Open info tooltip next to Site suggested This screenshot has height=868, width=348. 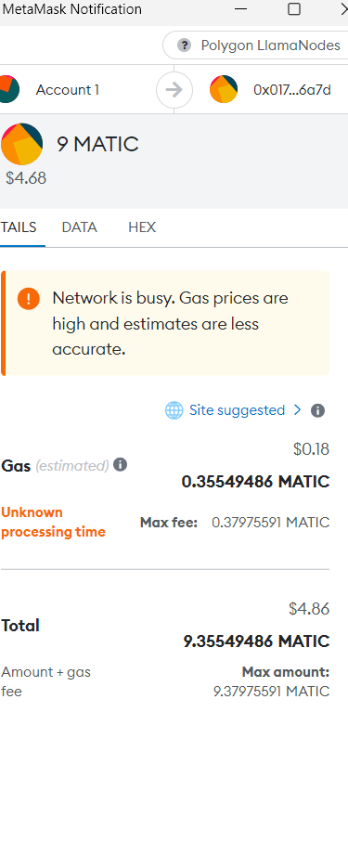(x=317, y=410)
